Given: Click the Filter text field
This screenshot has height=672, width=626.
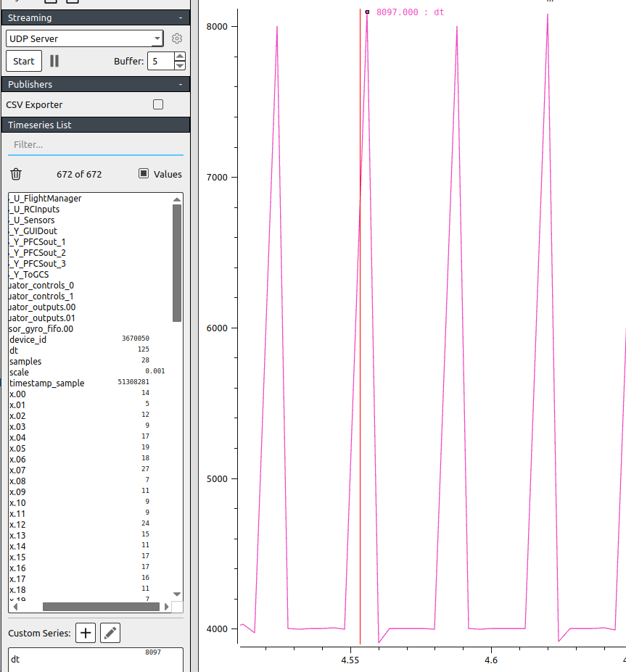Looking at the screenshot, I should 95,145.
